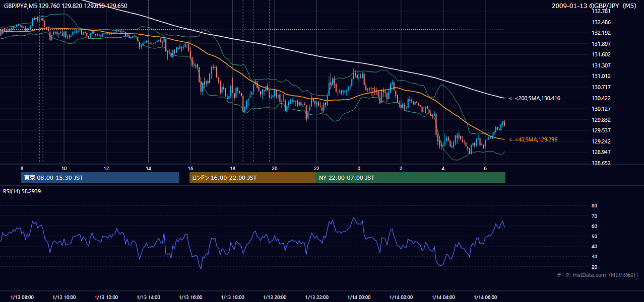Click the NY 22:00-07:00 JST session bar
The width and height of the screenshot is (644, 302).
click(411, 178)
